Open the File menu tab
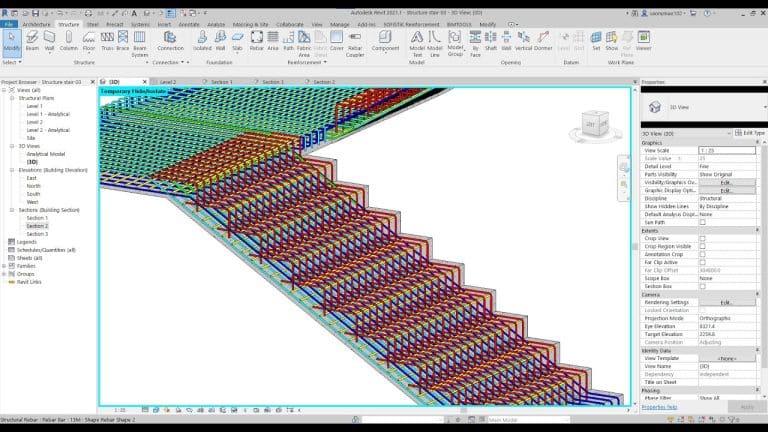The image size is (768, 432). pyautogui.click(x=9, y=24)
